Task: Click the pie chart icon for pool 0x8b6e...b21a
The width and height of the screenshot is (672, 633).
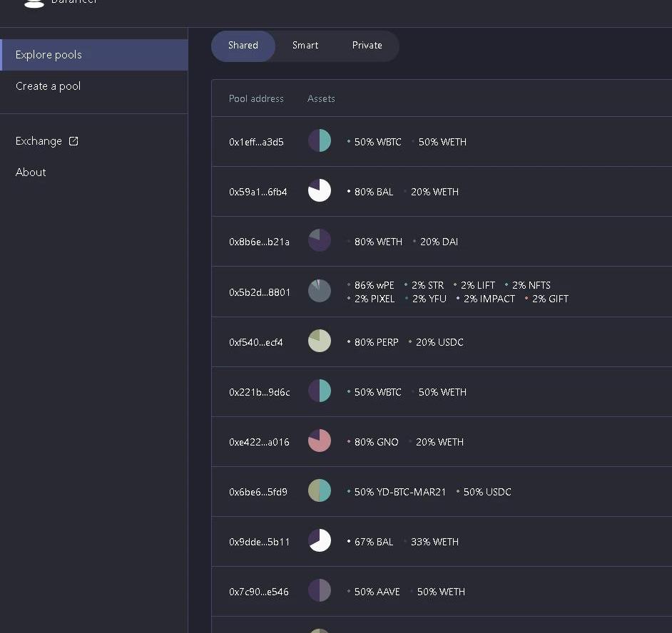Action: pos(320,240)
